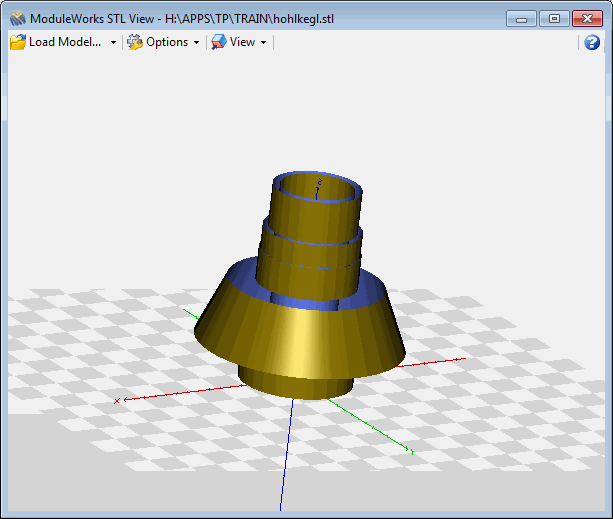Screen dimensions: 613x519
Task: Click the ModuleWorks app icon in title bar
Action: click(17, 18)
